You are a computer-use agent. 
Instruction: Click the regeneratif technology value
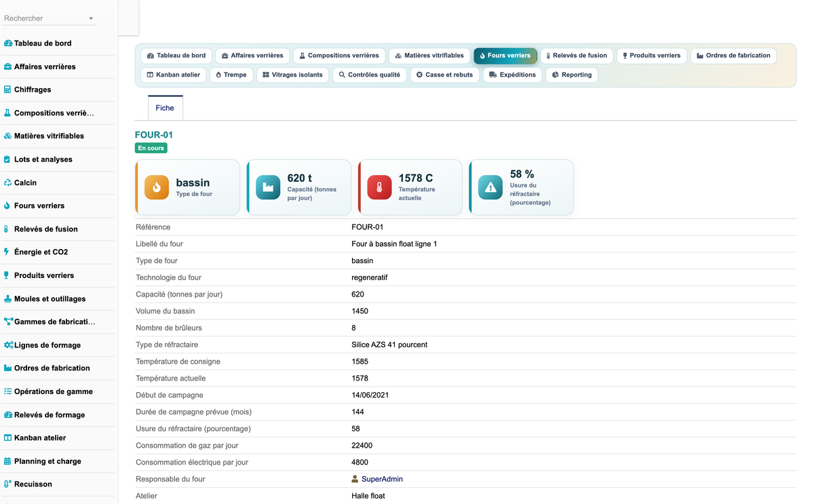pyautogui.click(x=370, y=277)
